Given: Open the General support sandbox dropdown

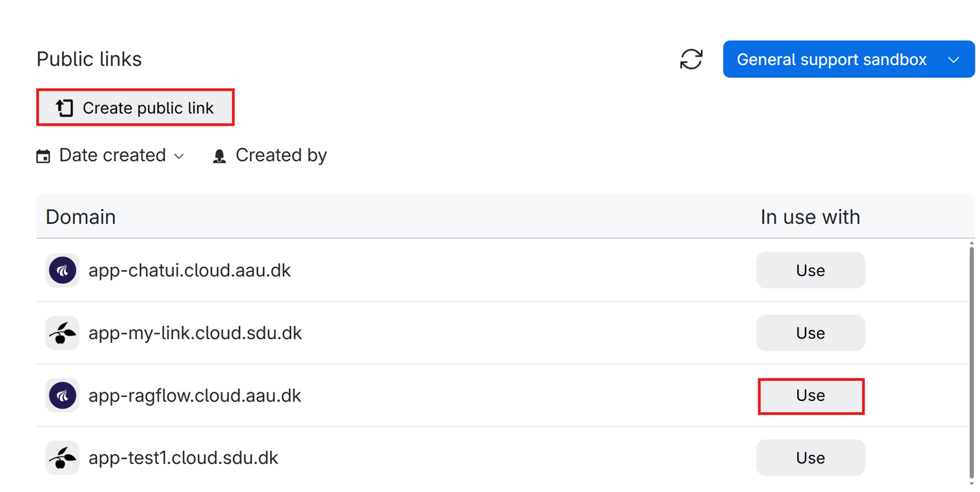Looking at the screenshot, I should pyautogui.click(x=848, y=59).
